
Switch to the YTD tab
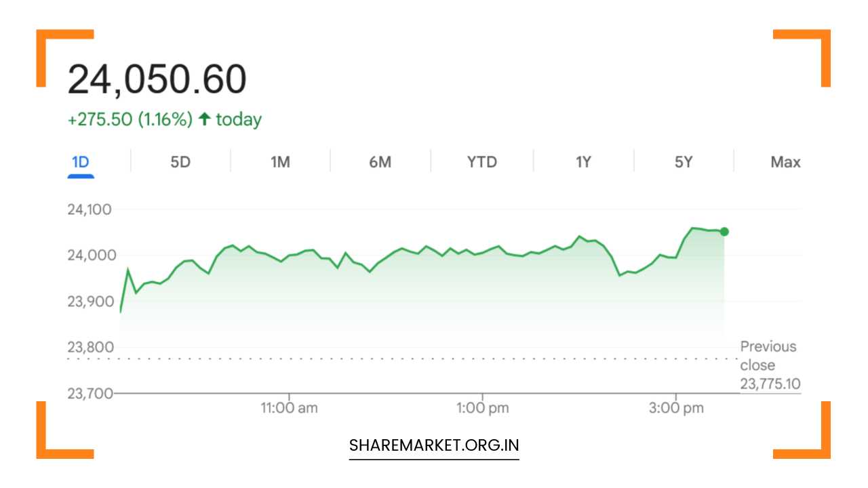[x=481, y=162]
